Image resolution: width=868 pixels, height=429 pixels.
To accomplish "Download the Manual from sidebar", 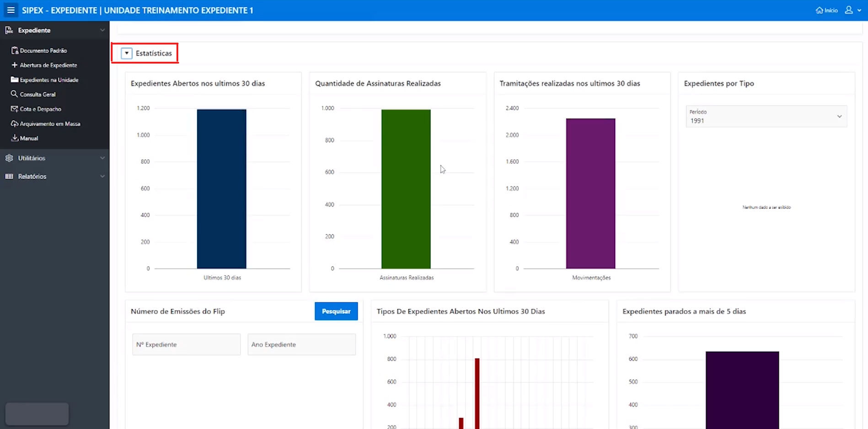I will pyautogui.click(x=29, y=138).
